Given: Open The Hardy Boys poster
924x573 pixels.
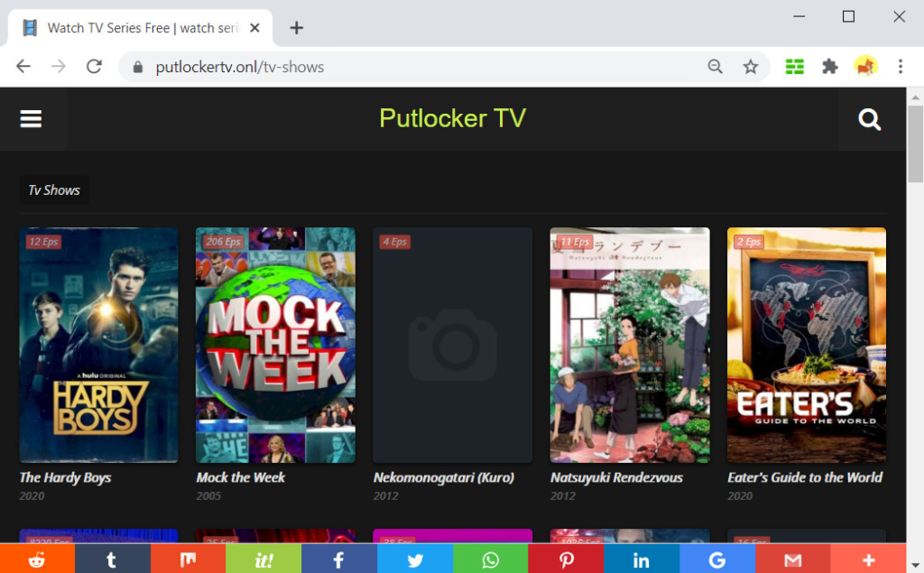Looking at the screenshot, I should [99, 345].
